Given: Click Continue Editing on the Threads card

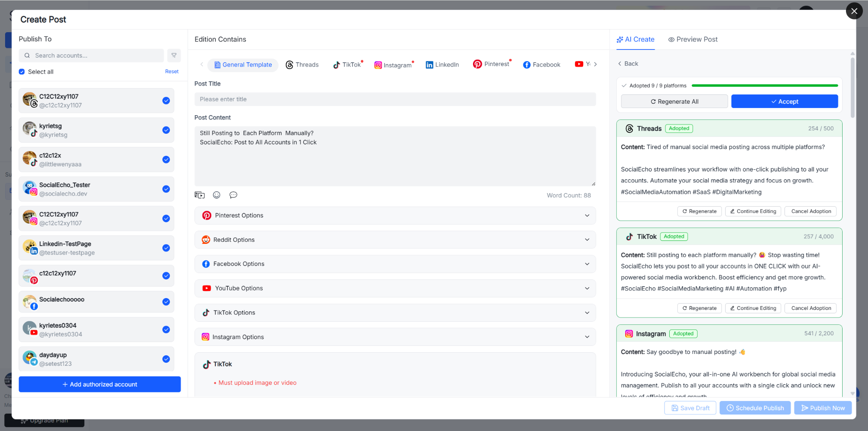Looking at the screenshot, I should 752,211.
